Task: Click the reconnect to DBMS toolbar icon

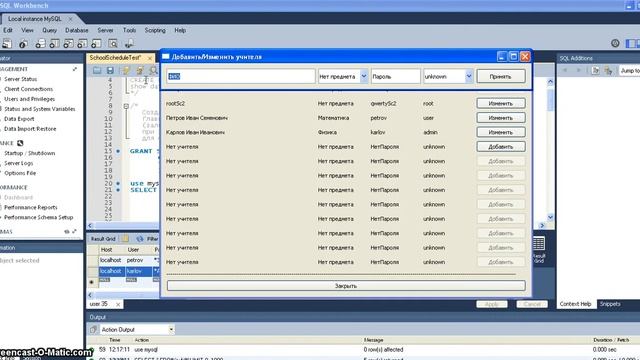Action: 129,43
